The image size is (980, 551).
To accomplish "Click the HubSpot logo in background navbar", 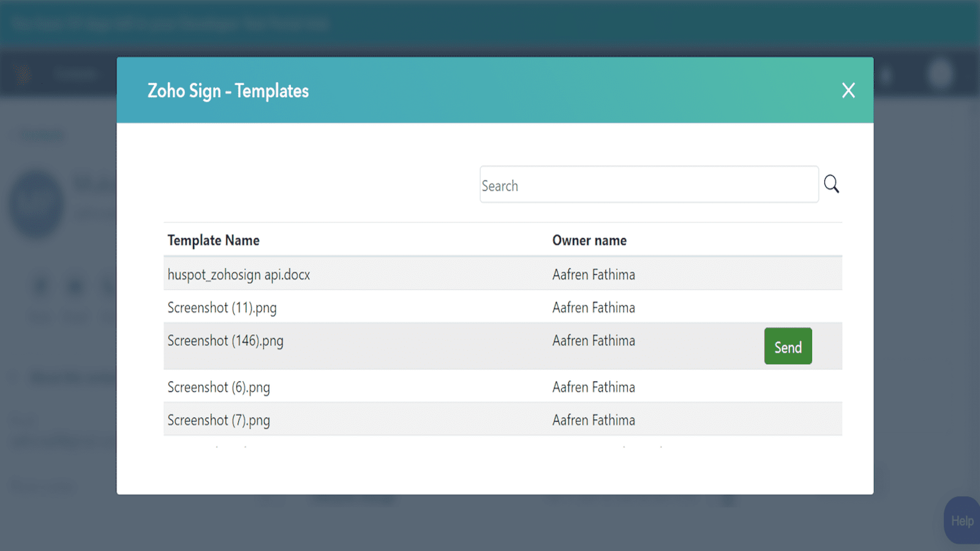I will click(23, 75).
